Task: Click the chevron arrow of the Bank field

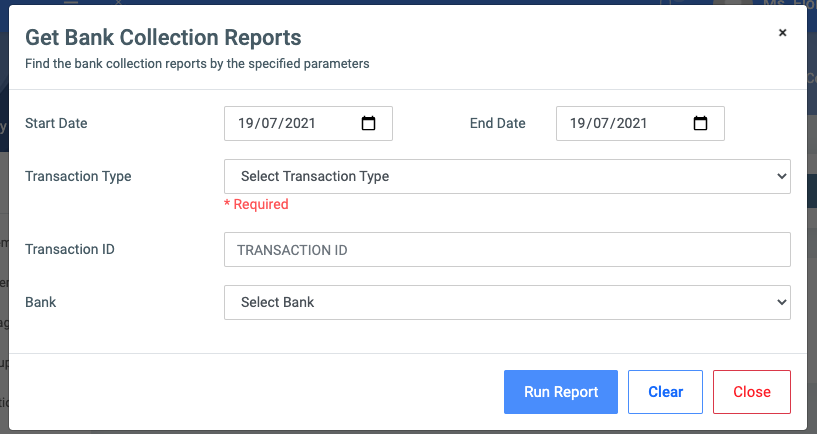Action: tap(781, 302)
